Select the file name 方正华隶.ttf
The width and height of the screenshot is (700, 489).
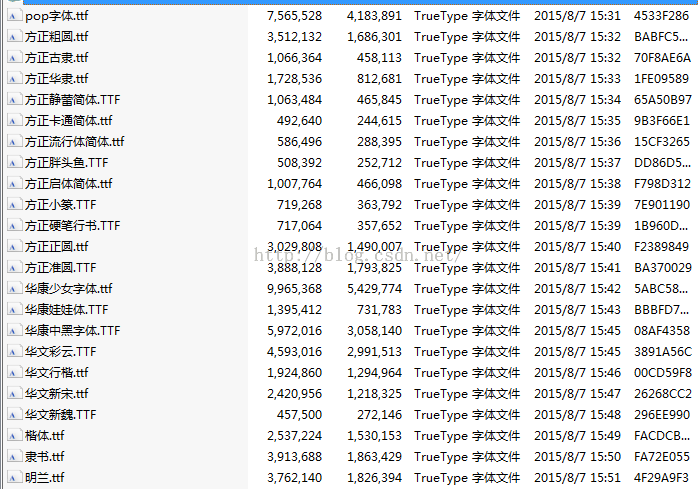57,79
